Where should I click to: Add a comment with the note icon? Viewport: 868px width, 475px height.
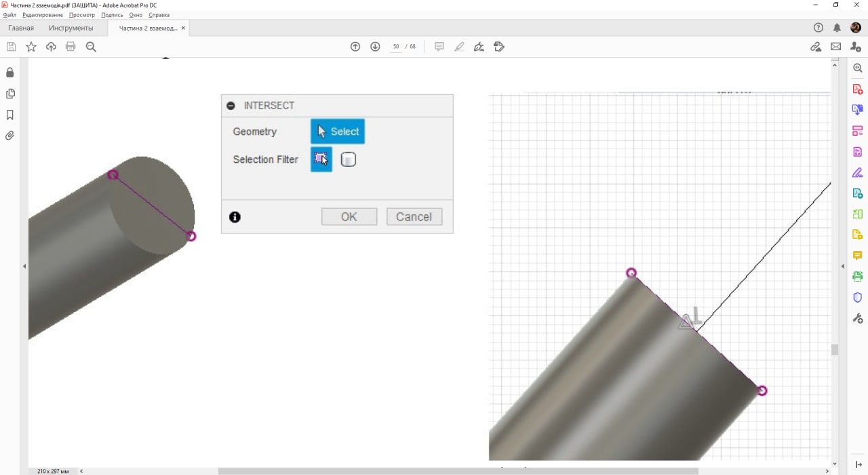click(x=439, y=47)
